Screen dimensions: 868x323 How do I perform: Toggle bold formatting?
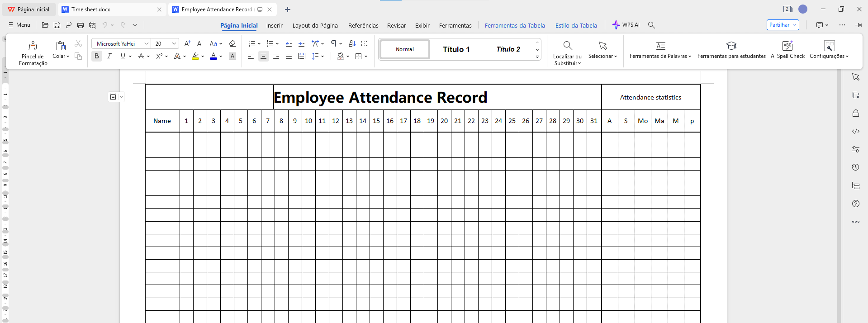tap(96, 56)
